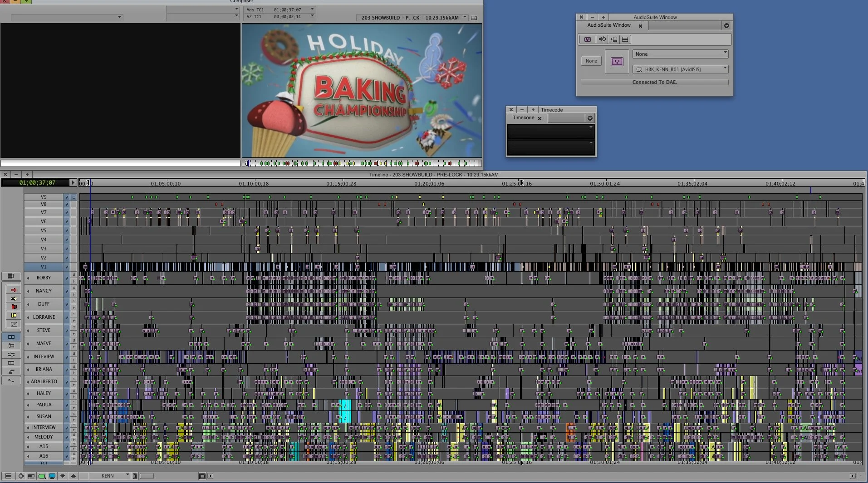The image size is (868, 483).
Task: Click the timeline zoom scale slider
Action: pos(147,476)
